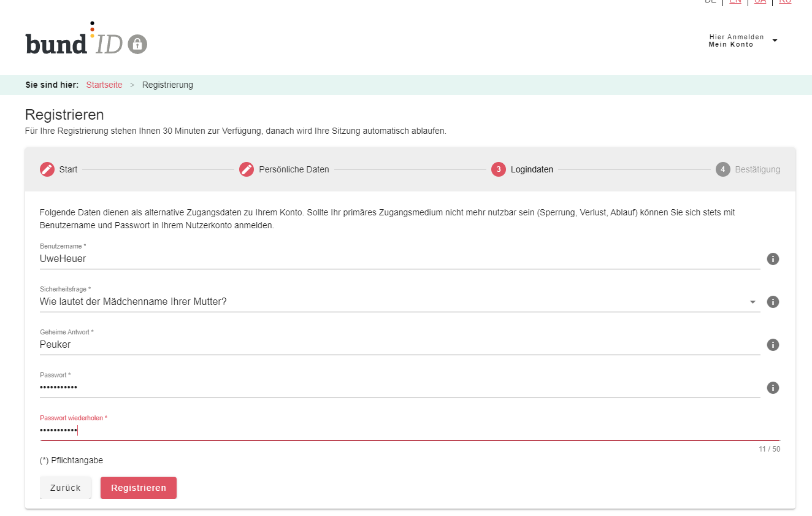The width and height of the screenshot is (812, 516).
Task: Click the info icon beside Benutzername
Action: pyautogui.click(x=773, y=259)
